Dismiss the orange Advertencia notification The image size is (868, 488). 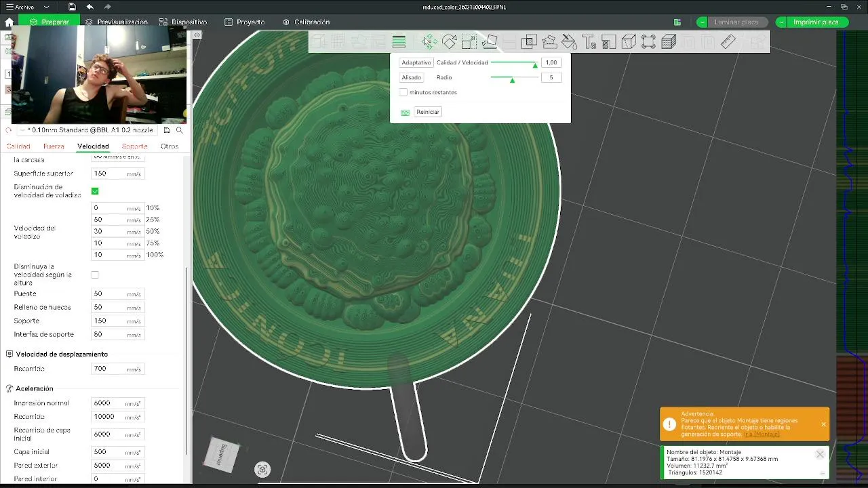823,424
